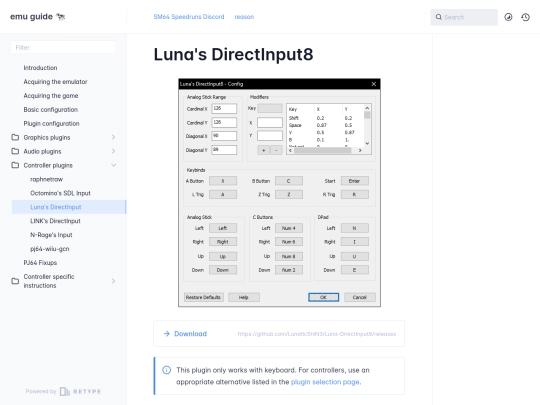540x405 pixels.
Task: Open the plugin selection page link
Action: 325,382
